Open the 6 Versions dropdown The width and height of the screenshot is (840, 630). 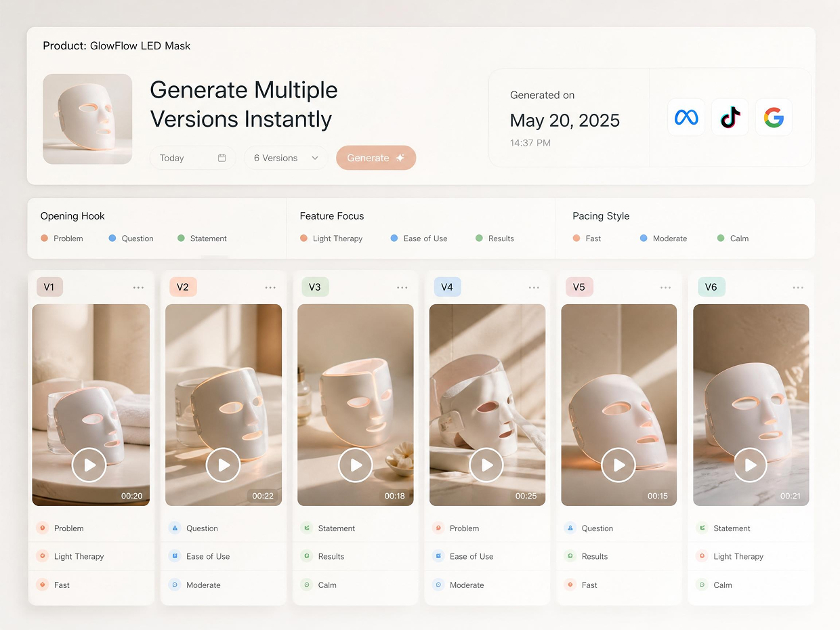click(285, 158)
